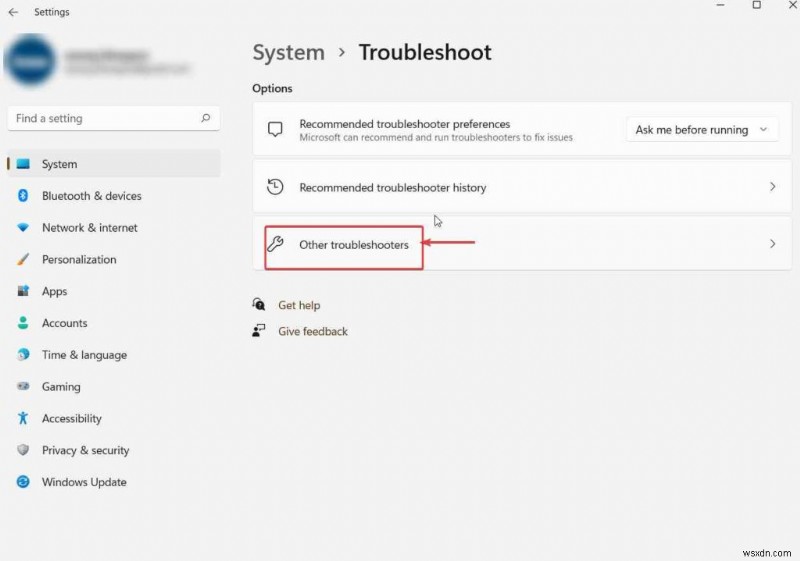Click the System monitor icon in sidebar
This screenshot has height=561, width=800.
[x=23, y=164]
